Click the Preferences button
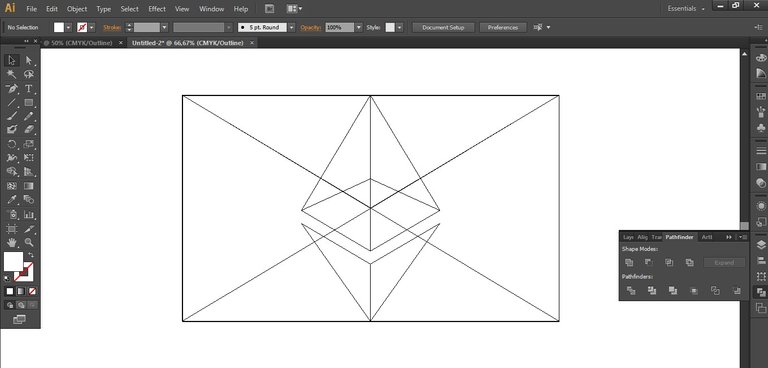Viewport: 768px width, 368px height. pos(503,27)
